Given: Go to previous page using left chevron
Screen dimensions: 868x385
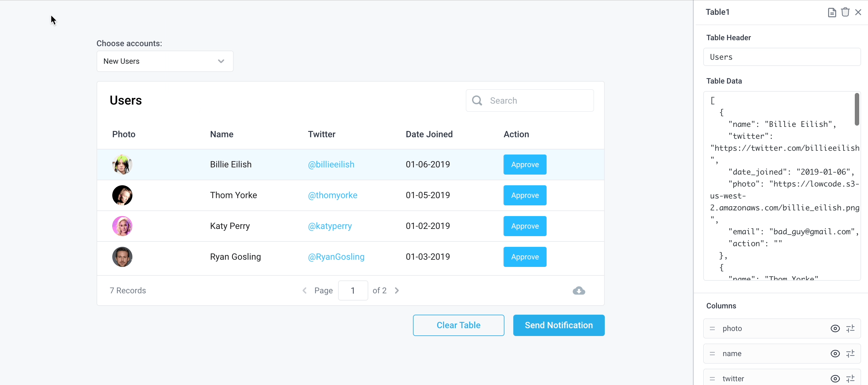Looking at the screenshot, I should [x=304, y=290].
